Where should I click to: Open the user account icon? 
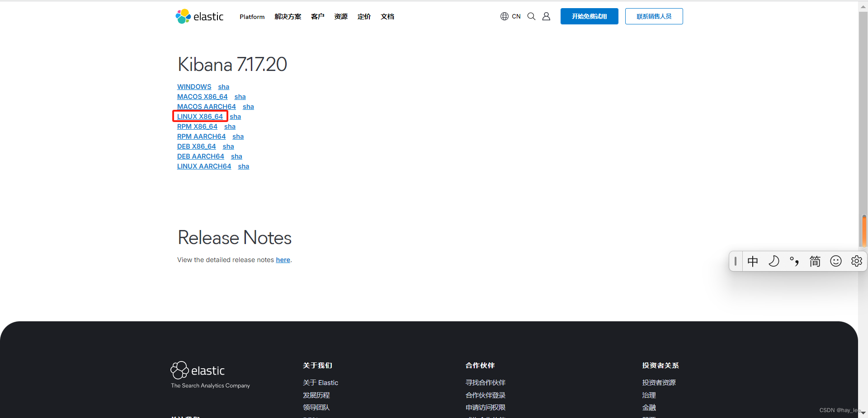click(546, 16)
